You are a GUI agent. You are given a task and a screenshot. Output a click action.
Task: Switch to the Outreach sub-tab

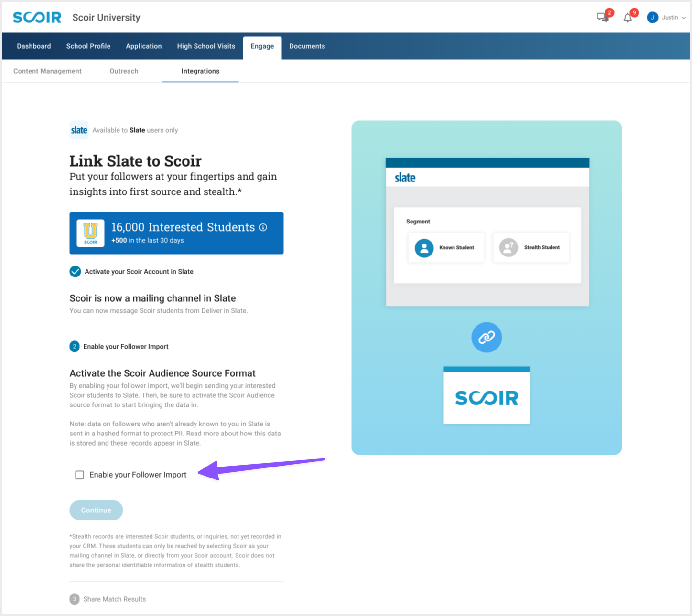coord(124,71)
